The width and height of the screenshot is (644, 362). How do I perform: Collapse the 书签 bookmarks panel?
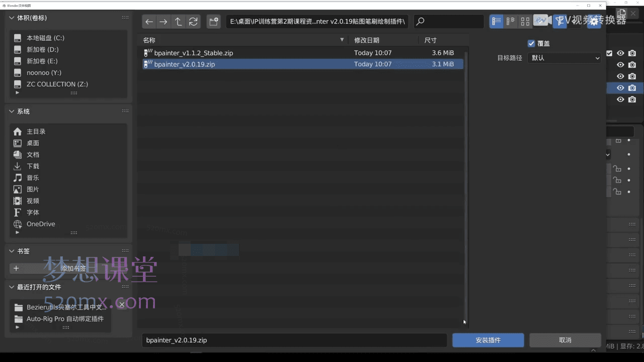[12, 251]
